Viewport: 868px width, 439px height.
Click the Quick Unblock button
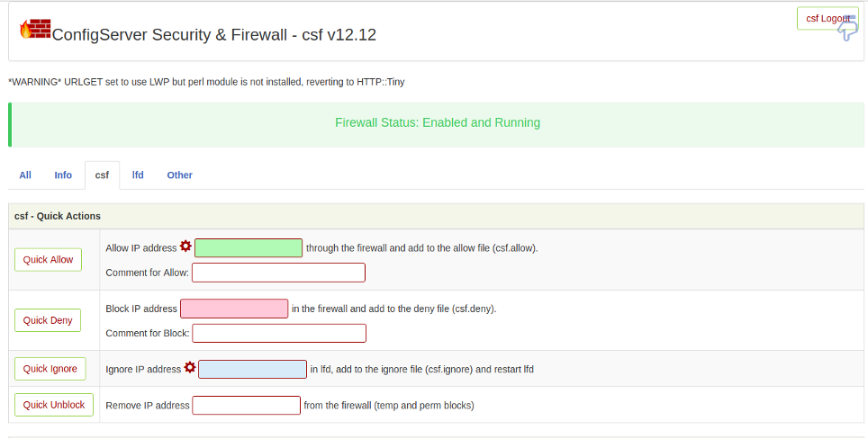(54, 405)
